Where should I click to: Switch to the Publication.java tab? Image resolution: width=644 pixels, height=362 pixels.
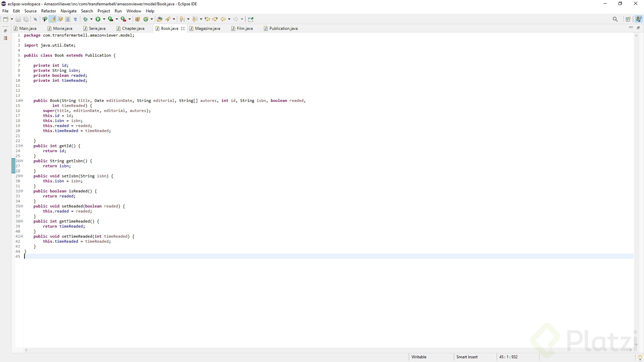283,28
